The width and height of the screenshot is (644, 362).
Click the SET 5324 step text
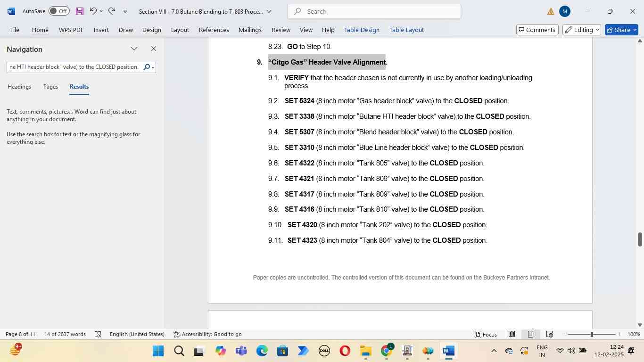coord(397,101)
